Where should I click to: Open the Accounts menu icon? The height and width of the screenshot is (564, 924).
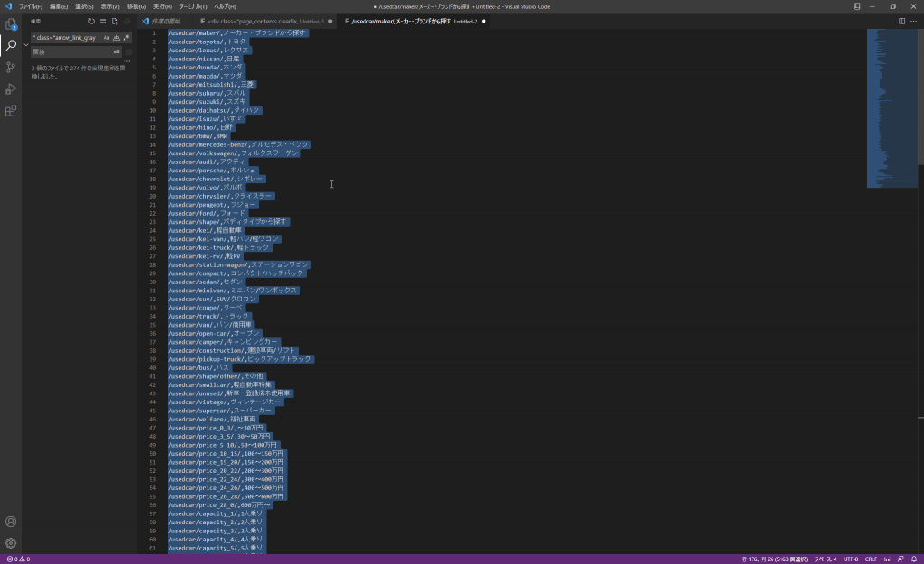11,522
